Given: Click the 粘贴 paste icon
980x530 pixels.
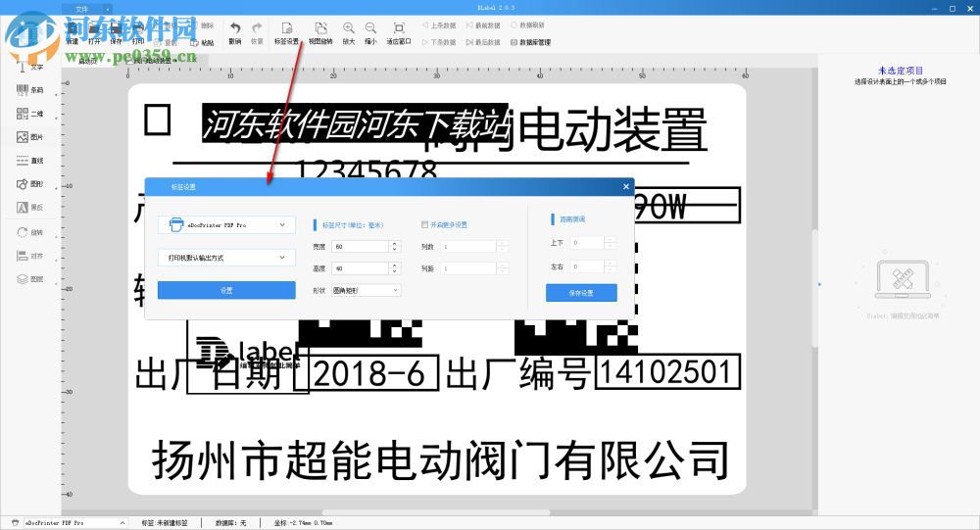Looking at the screenshot, I should pos(203,42).
